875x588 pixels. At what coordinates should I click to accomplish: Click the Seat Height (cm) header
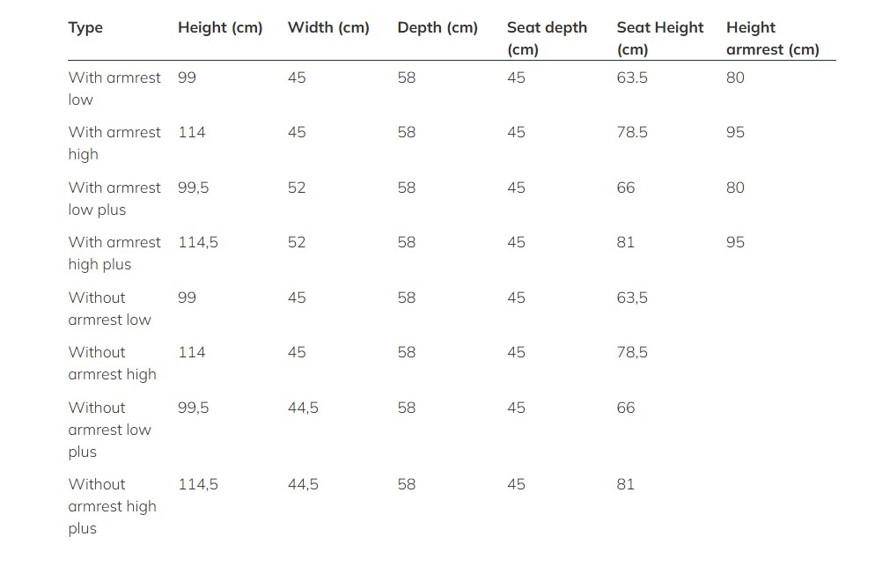pyautogui.click(x=660, y=39)
